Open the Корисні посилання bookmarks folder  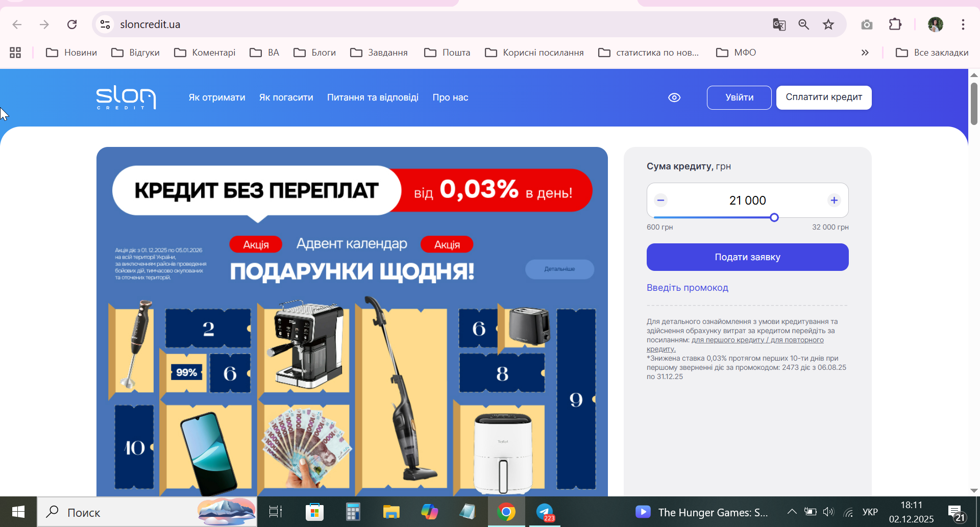pyautogui.click(x=534, y=53)
